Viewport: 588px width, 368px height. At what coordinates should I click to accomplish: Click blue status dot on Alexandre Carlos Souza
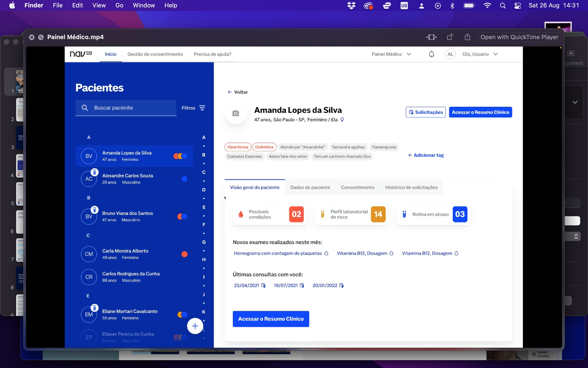pyautogui.click(x=184, y=179)
